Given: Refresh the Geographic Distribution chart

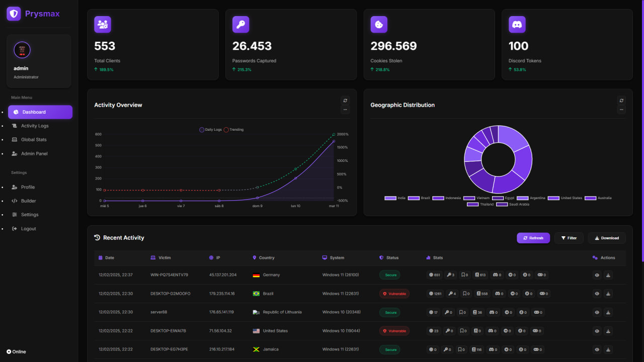Looking at the screenshot, I should tap(621, 101).
